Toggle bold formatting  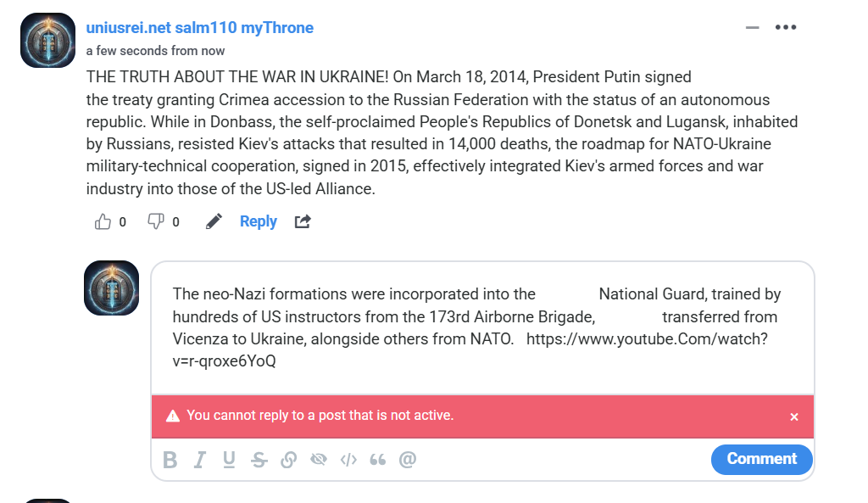[170, 460]
